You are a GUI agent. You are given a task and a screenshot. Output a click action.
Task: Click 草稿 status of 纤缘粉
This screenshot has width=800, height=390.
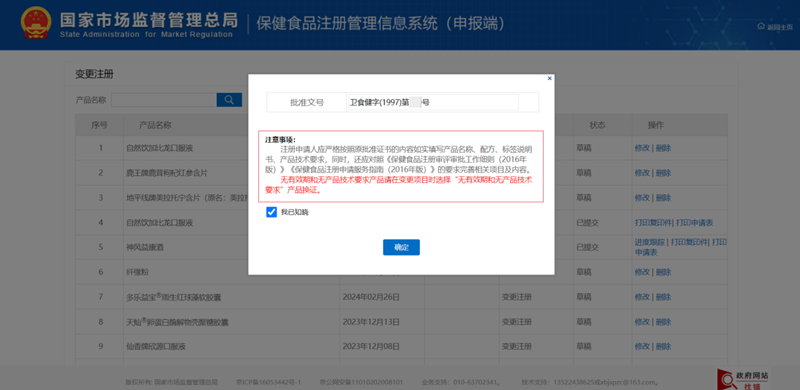584,272
